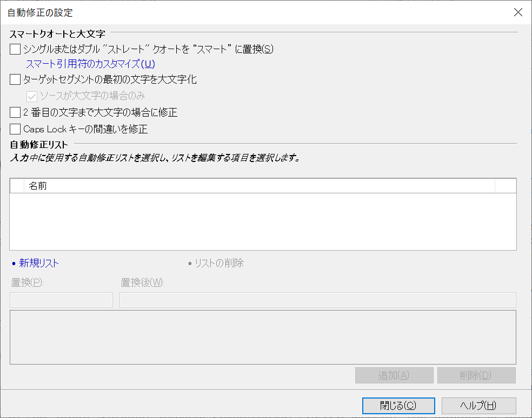Click the 名前 column header
Image resolution: width=532 pixels, height=418 pixels.
coord(260,186)
